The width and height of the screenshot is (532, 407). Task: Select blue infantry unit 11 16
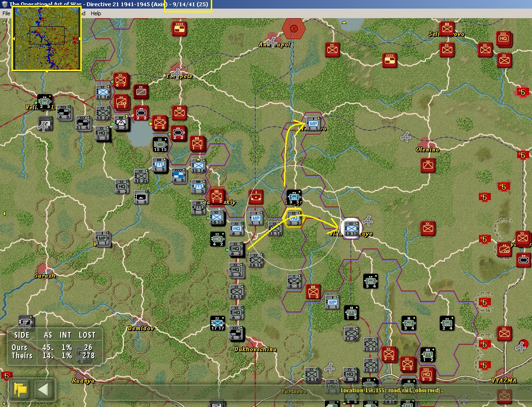click(x=103, y=92)
